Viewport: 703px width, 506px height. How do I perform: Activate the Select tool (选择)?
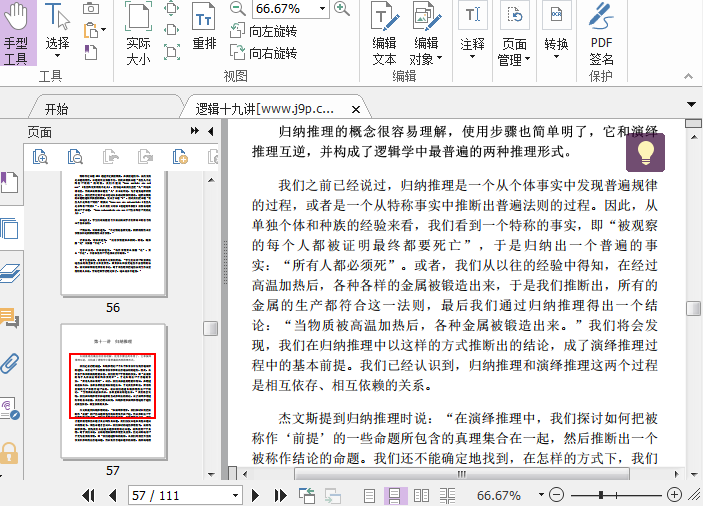(57, 31)
